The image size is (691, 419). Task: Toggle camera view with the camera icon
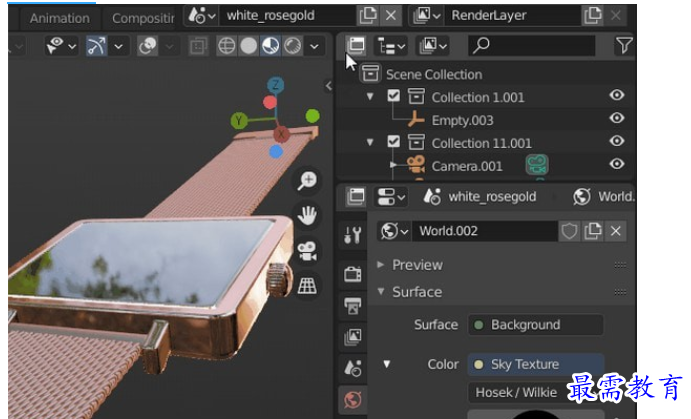307,251
